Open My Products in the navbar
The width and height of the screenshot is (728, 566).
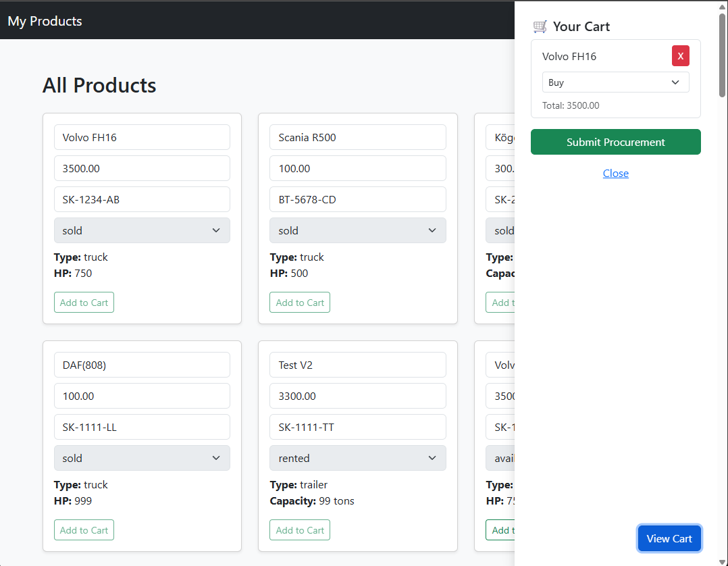(45, 21)
